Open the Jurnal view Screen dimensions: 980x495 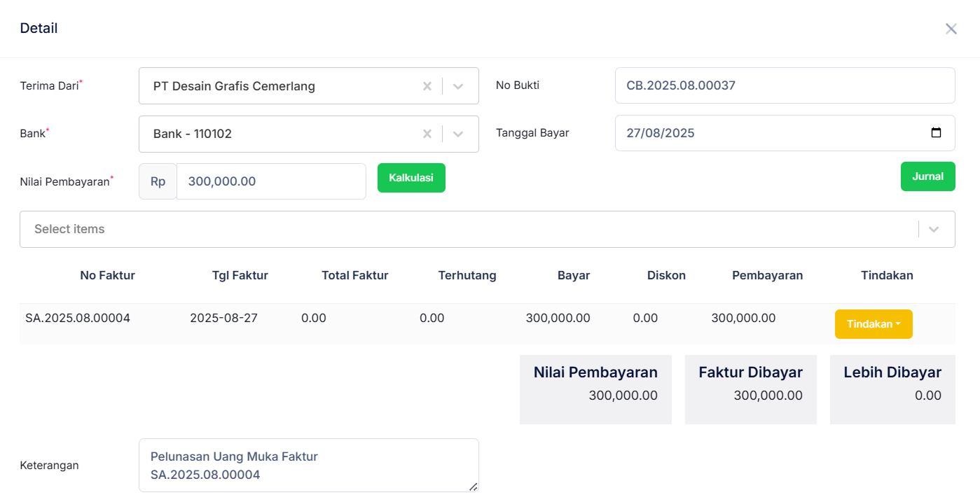click(x=927, y=176)
